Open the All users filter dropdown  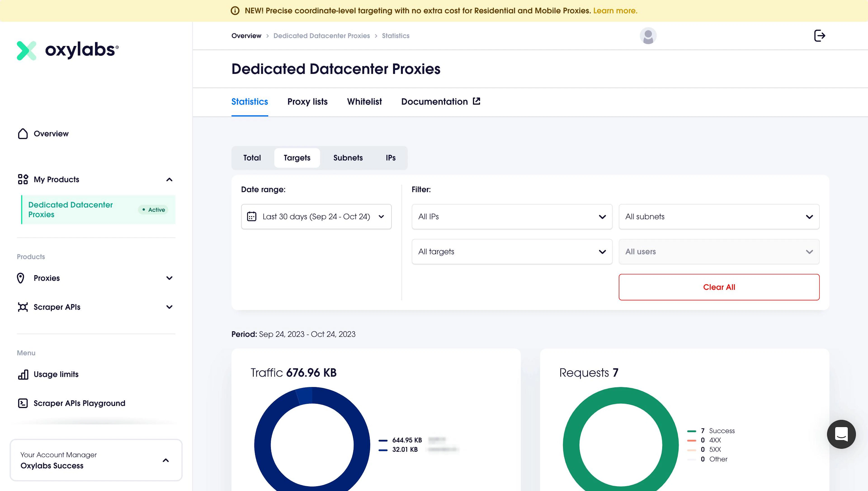pos(719,251)
